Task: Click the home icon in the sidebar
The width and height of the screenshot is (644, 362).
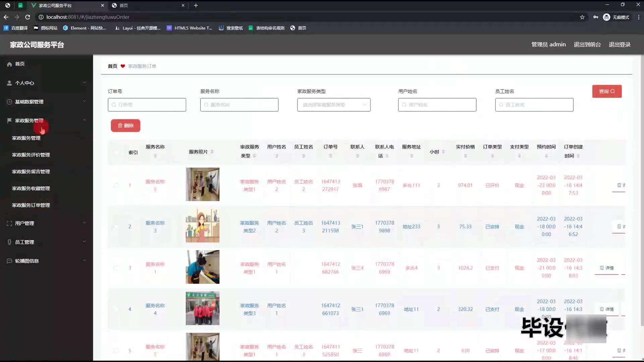Action: pos(9,64)
